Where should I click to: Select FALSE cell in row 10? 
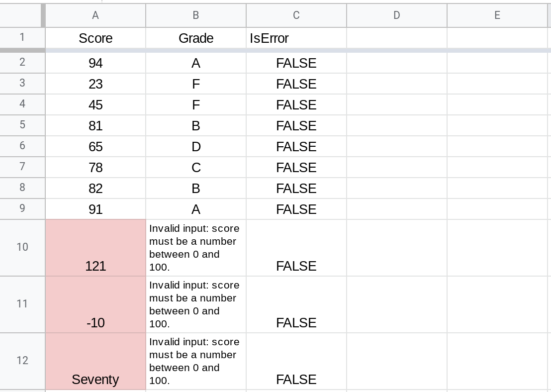[296, 248]
